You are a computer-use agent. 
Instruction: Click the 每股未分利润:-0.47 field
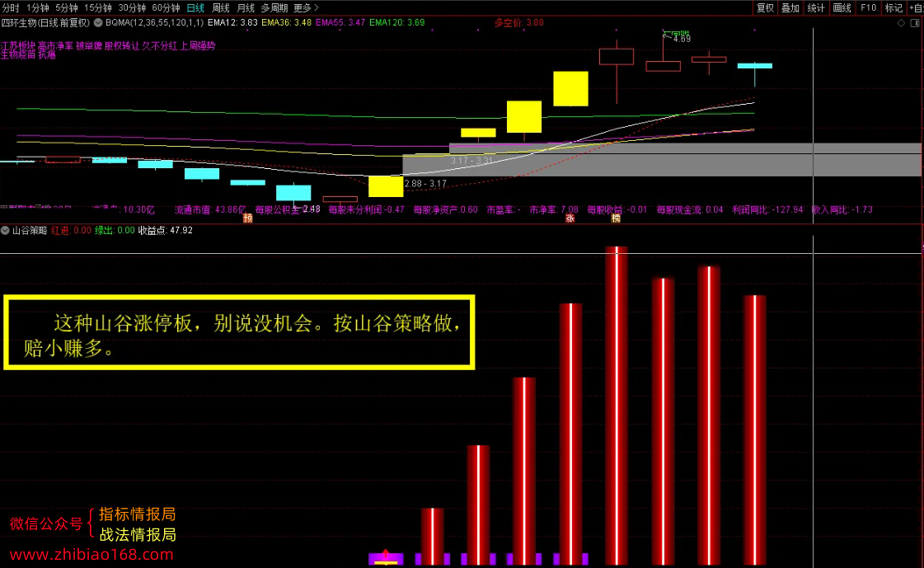[x=367, y=209]
